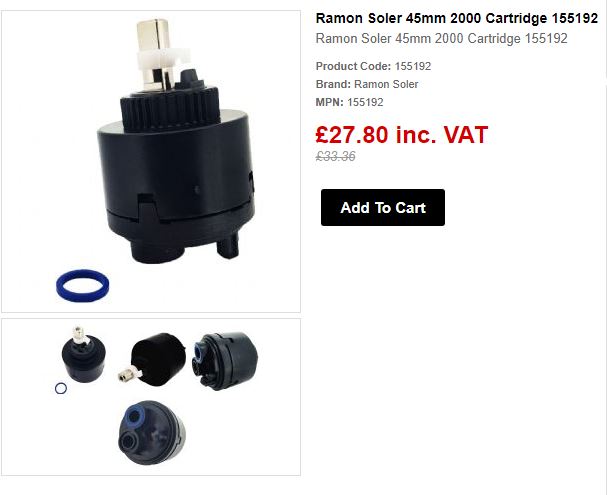Select the Product Code value 155192
The width and height of the screenshot is (607, 495).
click(x=413, y=66)
